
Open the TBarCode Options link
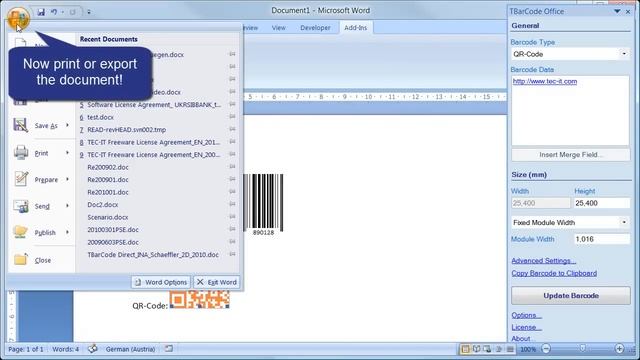click(x=527, y=315)
